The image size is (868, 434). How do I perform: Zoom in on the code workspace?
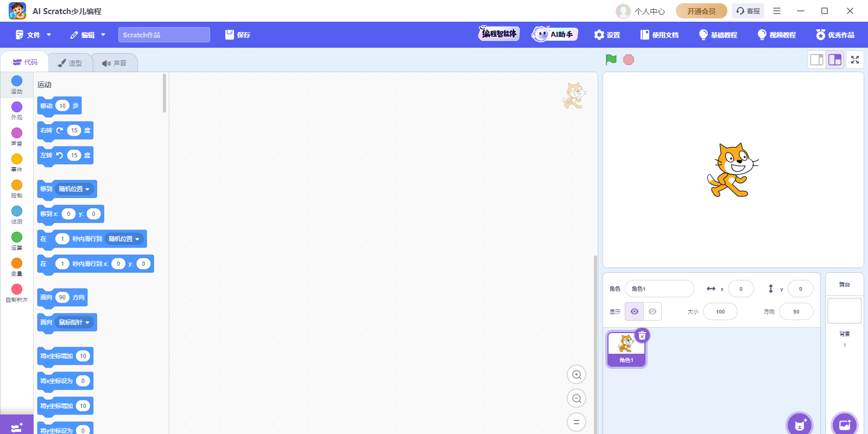(x=576, y=375)
